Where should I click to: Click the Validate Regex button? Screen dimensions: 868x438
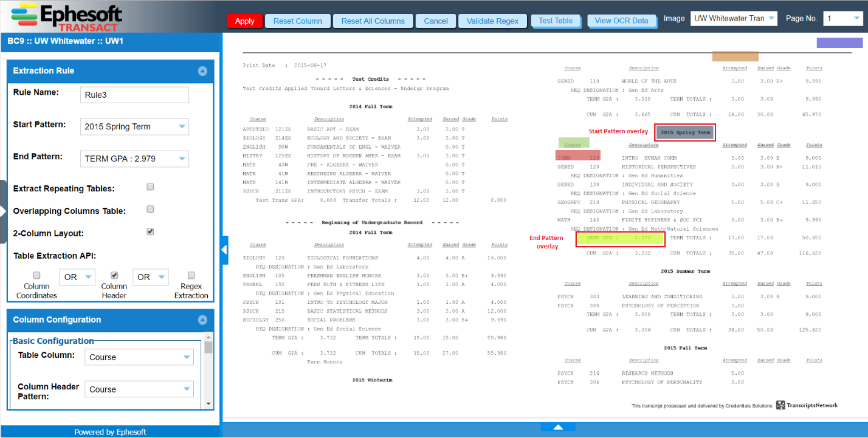click(x=492, y=21)
